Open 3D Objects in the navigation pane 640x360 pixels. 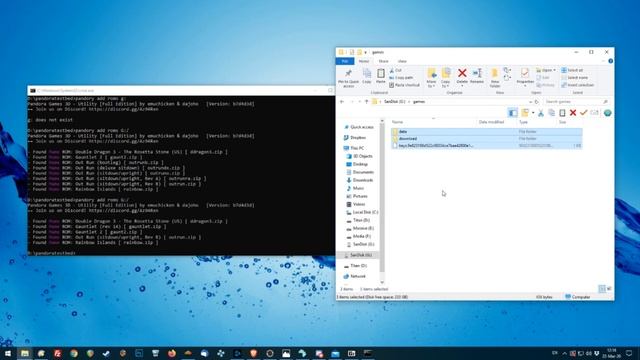pyautogui.click(x=359, y=156)
